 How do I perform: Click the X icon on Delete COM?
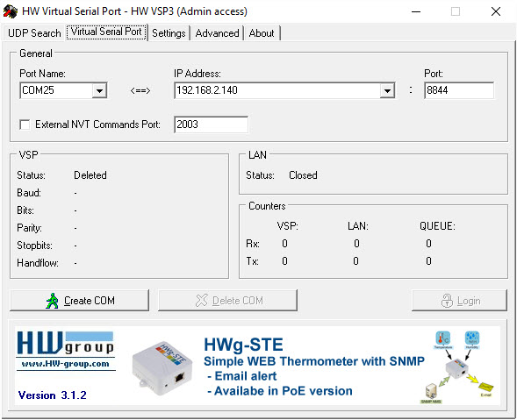tap(202, 301)
